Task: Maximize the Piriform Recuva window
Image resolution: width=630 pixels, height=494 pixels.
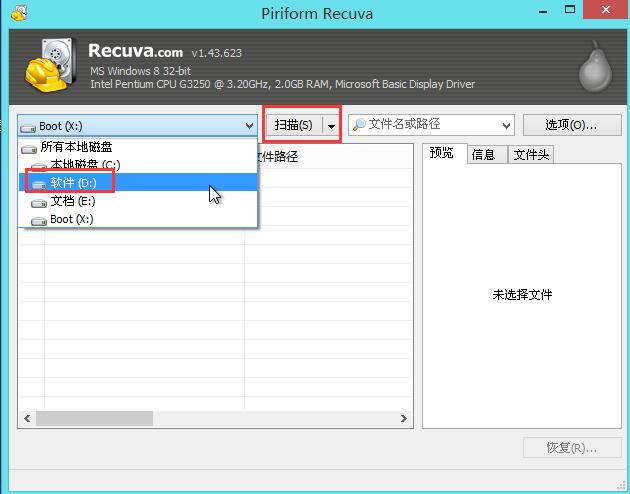Action: pyautogui.click(x=570, y=10)
